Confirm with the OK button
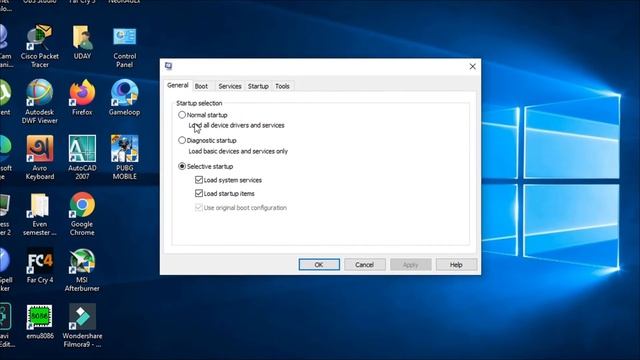 [319, 264]
